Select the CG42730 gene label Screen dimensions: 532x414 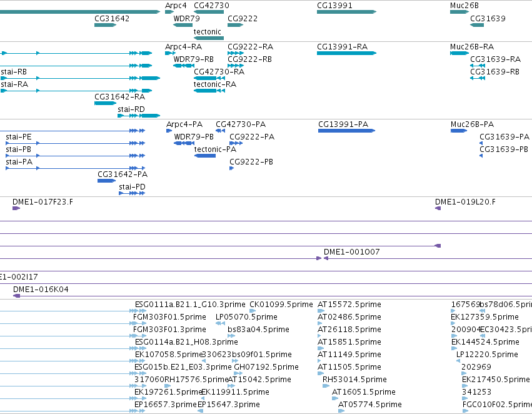pos(211,6)
